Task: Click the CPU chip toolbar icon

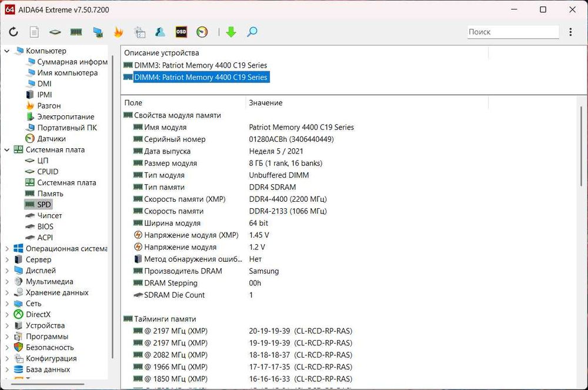Action: click(55, 32)
